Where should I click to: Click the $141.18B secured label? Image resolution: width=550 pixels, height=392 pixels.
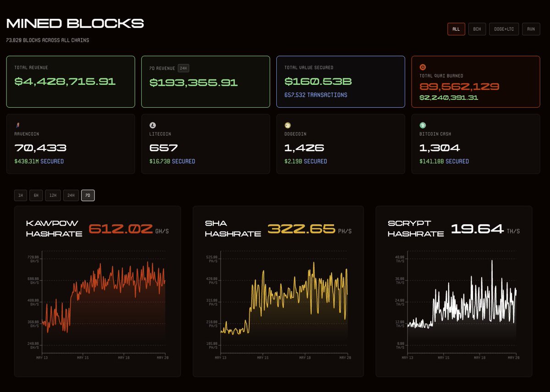click(444, 161)
